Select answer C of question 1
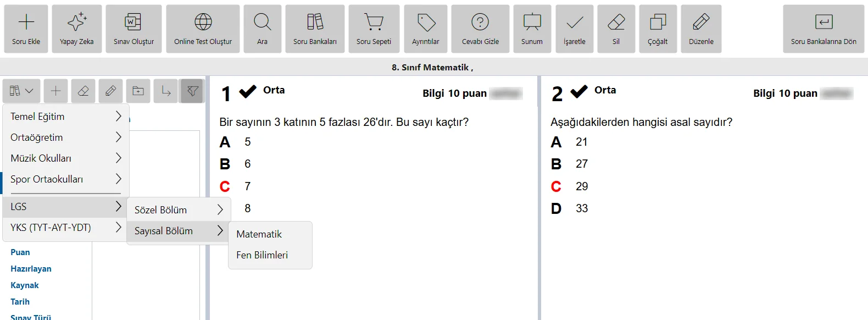The height and width of the screenshot is (320, 868). point(225,187)
